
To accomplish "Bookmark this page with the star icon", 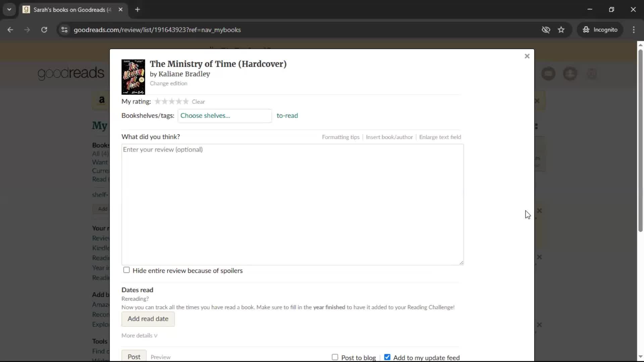I will pyautogui.click(x=561, y=30).
